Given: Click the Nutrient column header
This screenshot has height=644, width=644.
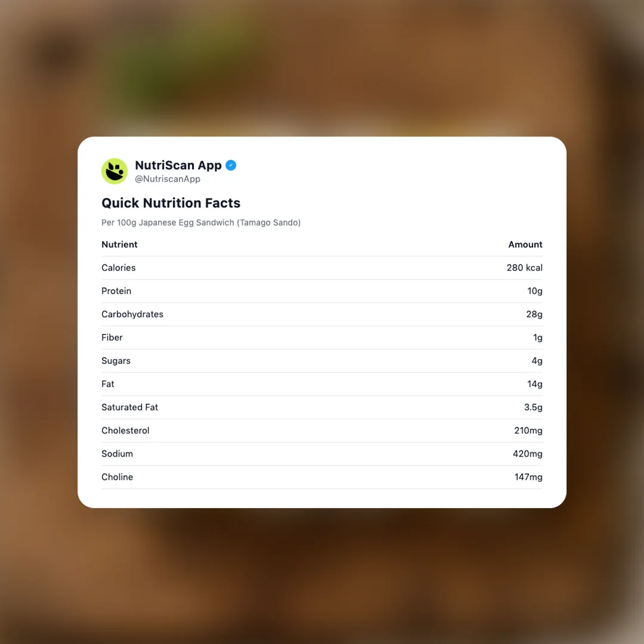Looking at the screenshot, I should [119, 244].
